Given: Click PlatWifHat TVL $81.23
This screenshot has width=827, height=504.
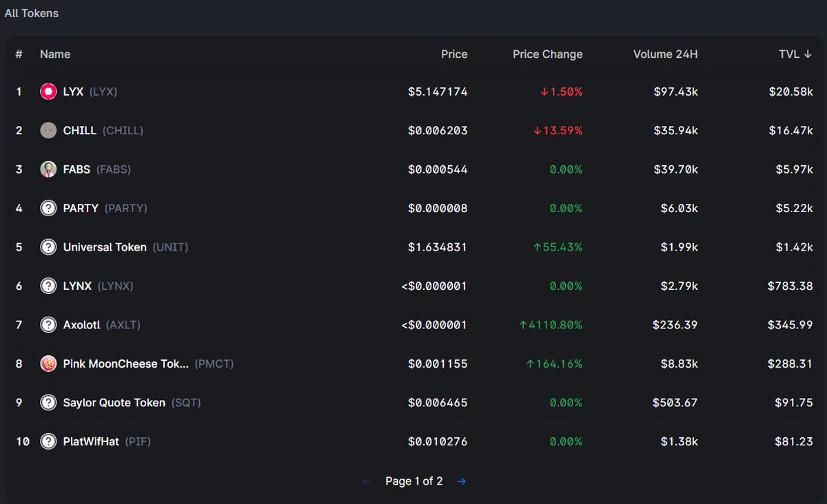Looking at the screenshot, I should [x=794, y=441].
